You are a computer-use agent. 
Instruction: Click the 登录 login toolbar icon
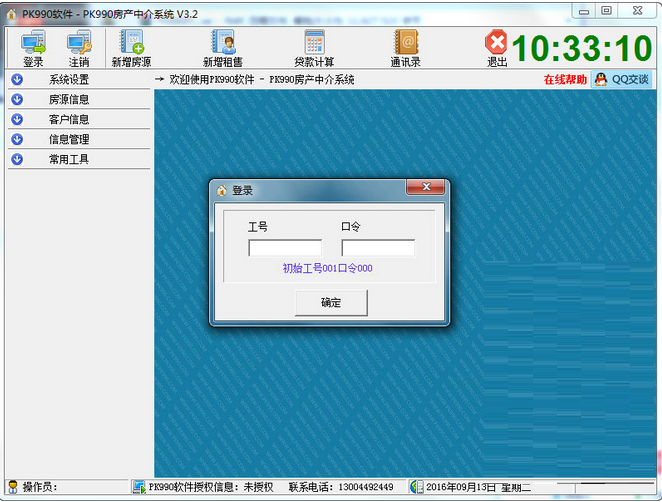[x=33, y=42]
